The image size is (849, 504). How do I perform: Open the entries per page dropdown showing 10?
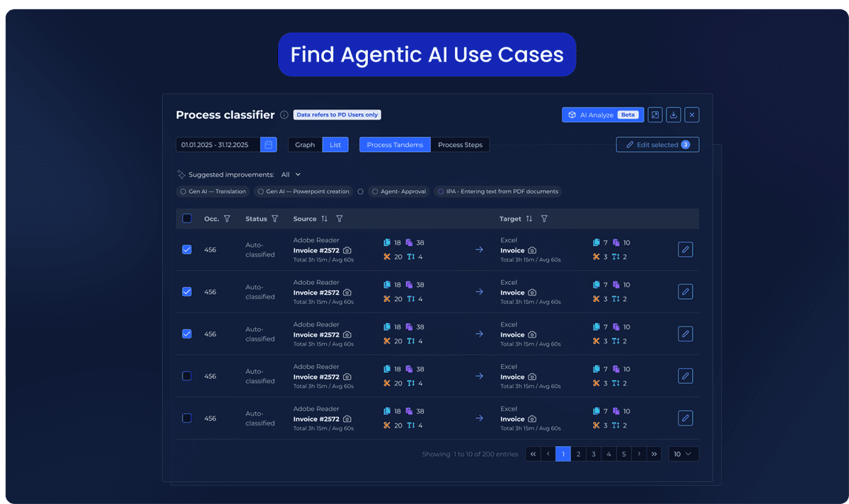click(x=683, y=454)
